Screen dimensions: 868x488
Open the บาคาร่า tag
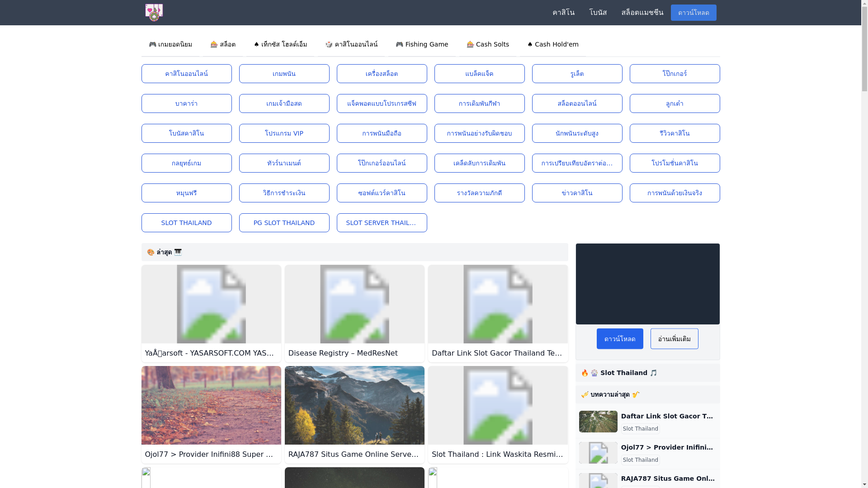pyautogui.click(x=187, y=103)
